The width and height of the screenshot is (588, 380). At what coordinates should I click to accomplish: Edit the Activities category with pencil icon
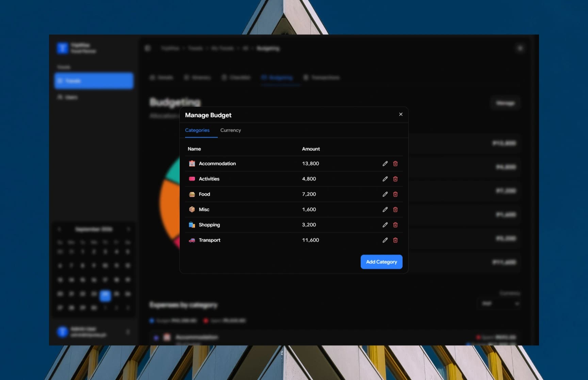pos(385,179)
